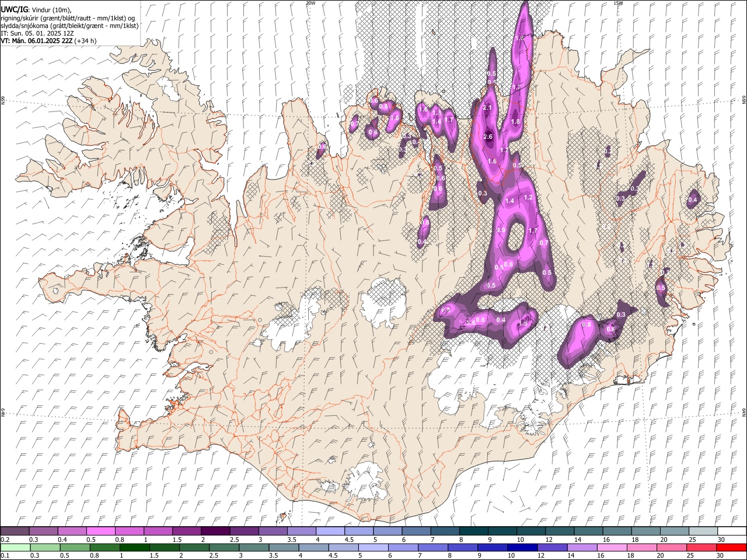This screenshot has width=747, height=560.
Task: Click the '15W' longitude label
Action: coord(618,3)
